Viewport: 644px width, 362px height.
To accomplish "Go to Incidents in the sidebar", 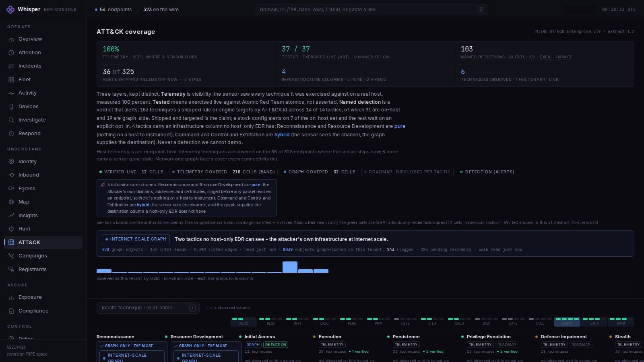I will [x=43, y=66].
